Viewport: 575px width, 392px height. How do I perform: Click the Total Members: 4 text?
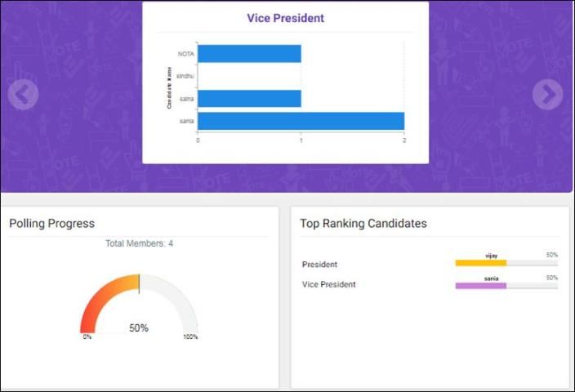click(x=139, y=243)
